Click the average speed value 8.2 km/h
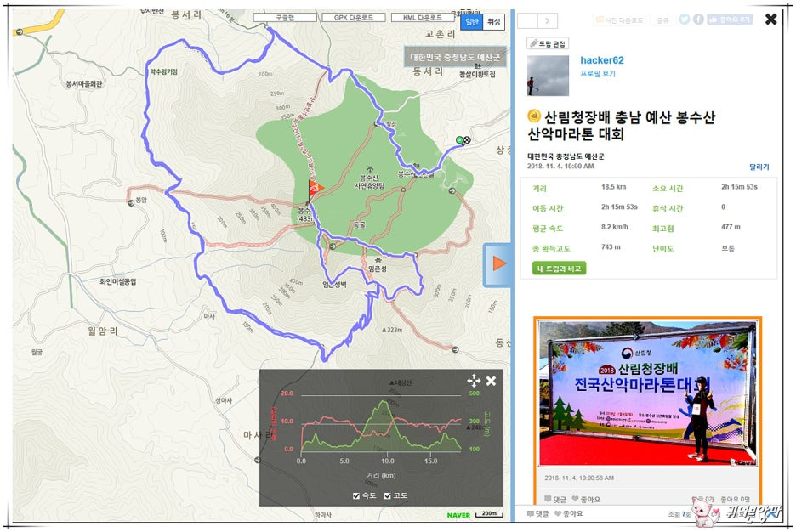 615,227
